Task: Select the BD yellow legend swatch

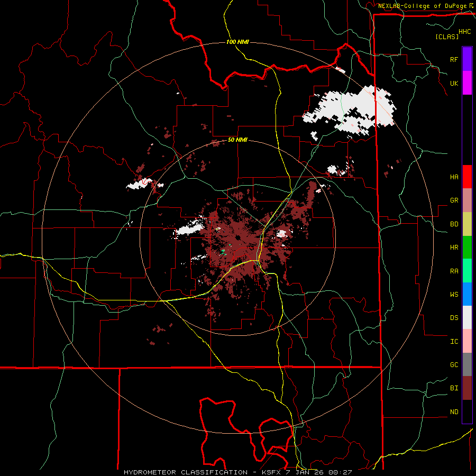Action: [x=467, y=224]
